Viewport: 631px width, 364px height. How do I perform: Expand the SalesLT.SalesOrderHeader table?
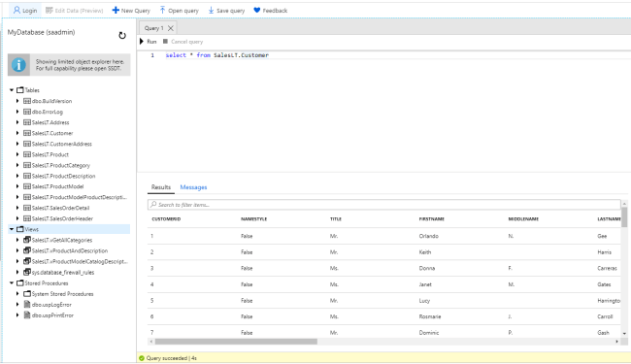(x=17, y=218)
